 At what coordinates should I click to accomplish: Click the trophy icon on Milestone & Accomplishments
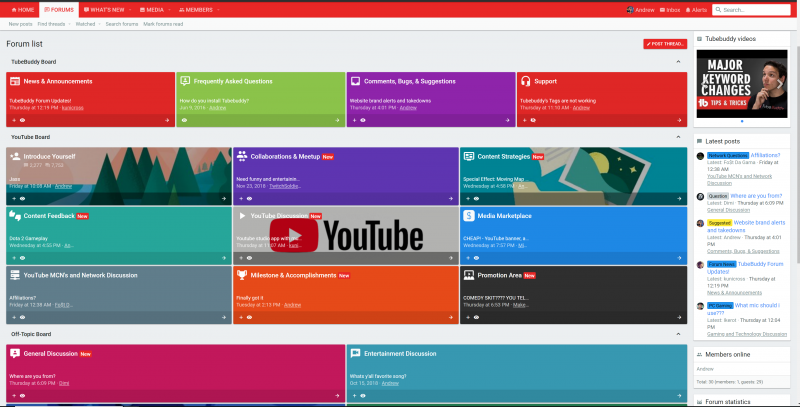241,274
